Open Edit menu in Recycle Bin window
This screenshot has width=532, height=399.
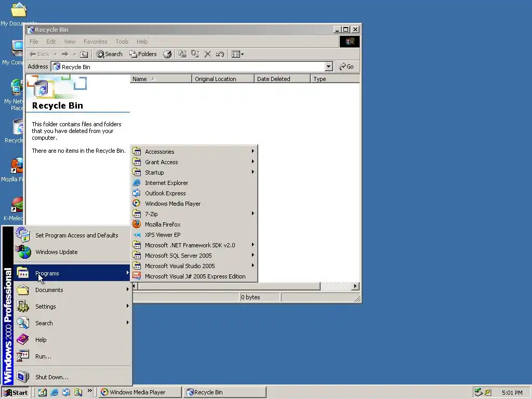tap(51, 42)
